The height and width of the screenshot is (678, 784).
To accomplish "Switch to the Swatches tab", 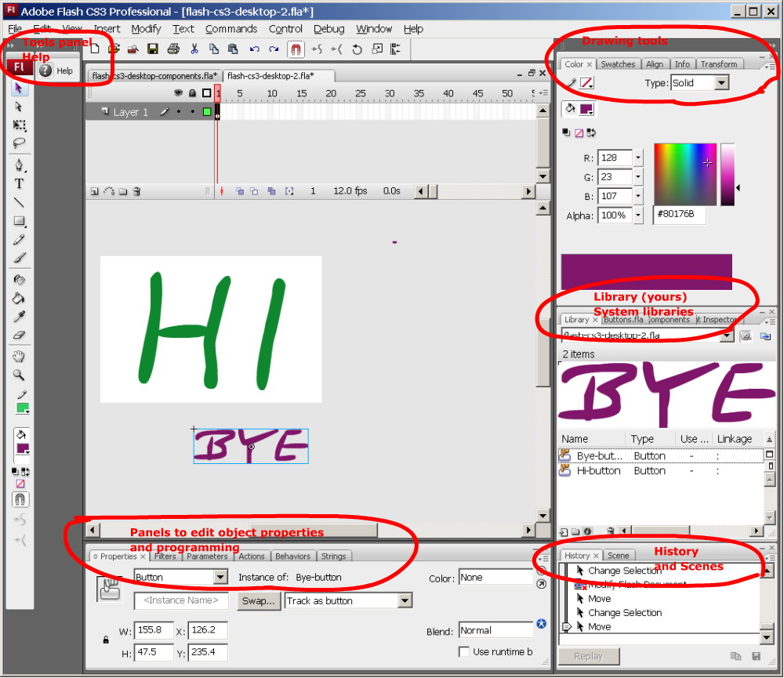I will pos(618,64).
